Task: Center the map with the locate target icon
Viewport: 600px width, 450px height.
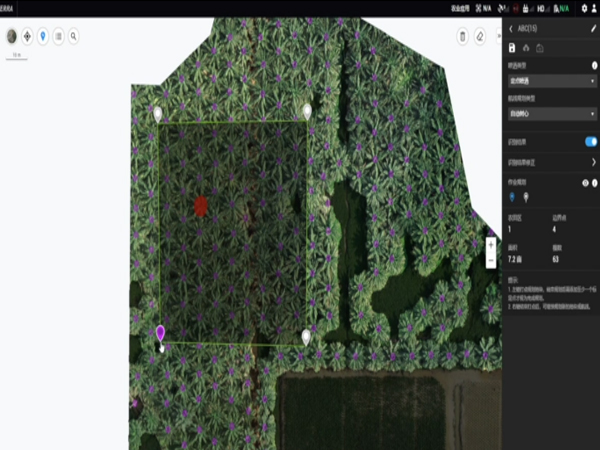Action: (x=27, y=36)
